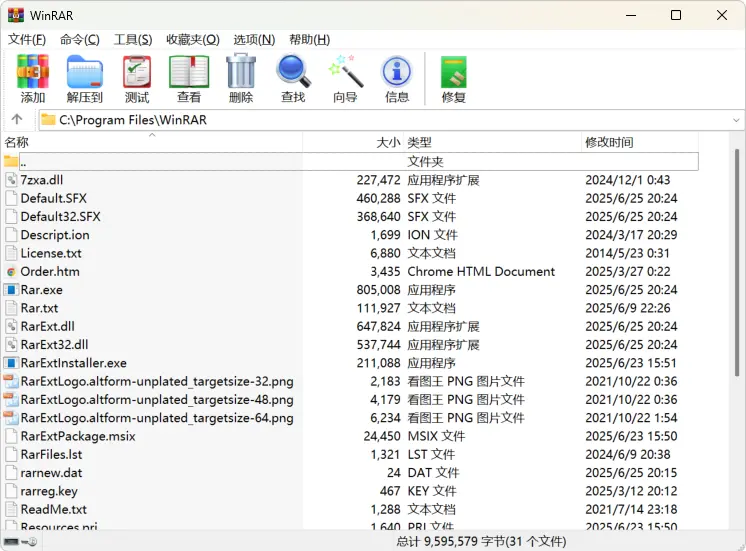This screenshot has height=551, width=746.
Task: Click the Chrome HTML Document type cell
Action: pos(481,272)
